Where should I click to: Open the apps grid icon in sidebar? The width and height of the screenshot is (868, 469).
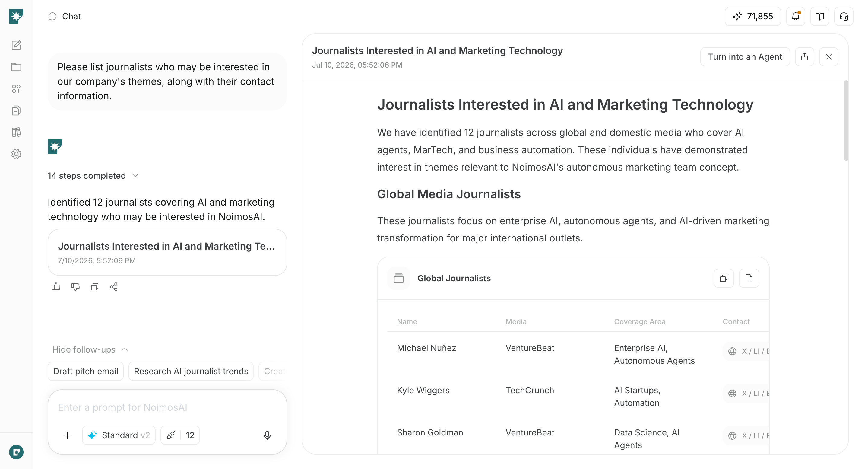pyautogui.click(x=16, y=89)
